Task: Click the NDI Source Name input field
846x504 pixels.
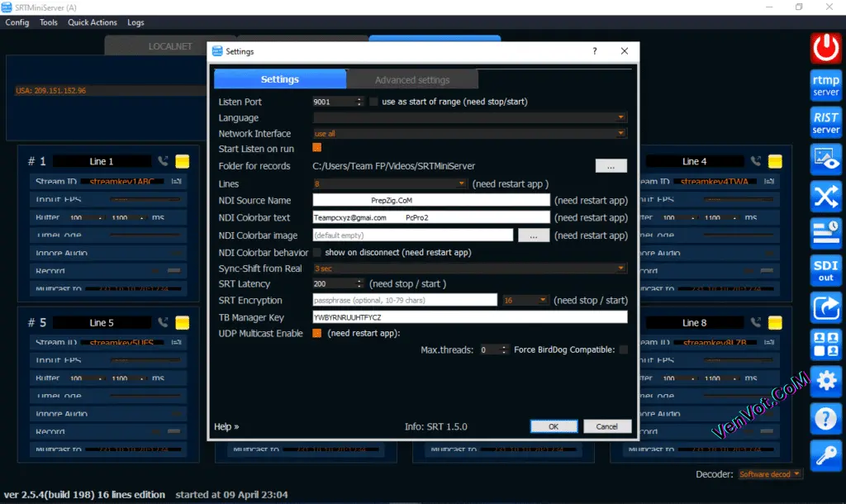Action: tap(430, 200)
